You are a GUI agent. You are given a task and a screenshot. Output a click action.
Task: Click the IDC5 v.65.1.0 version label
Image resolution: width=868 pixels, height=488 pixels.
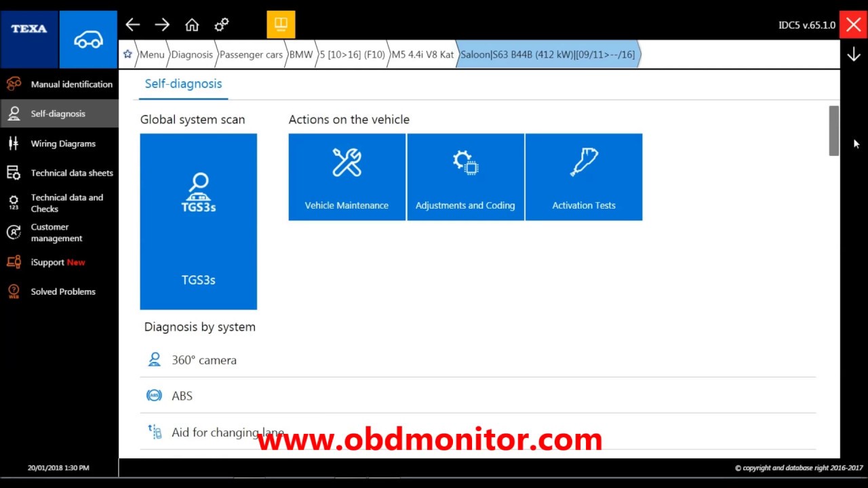[x=807, y=25]
